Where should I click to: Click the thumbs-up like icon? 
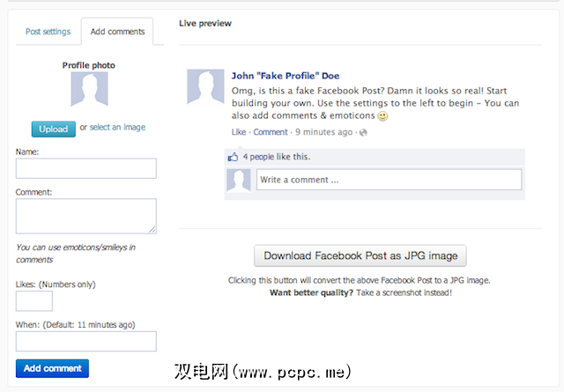tap(233, 157)
